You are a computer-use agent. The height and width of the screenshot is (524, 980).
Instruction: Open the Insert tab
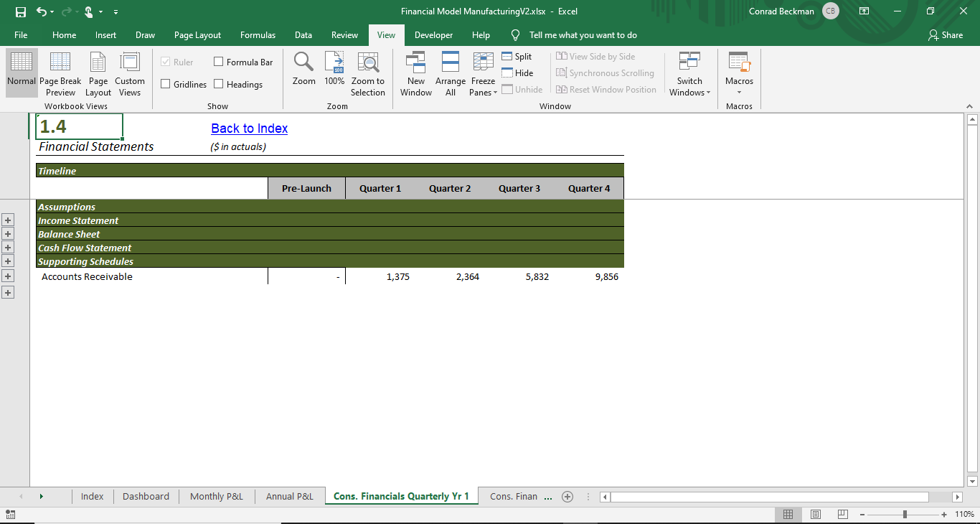(105, 35)
